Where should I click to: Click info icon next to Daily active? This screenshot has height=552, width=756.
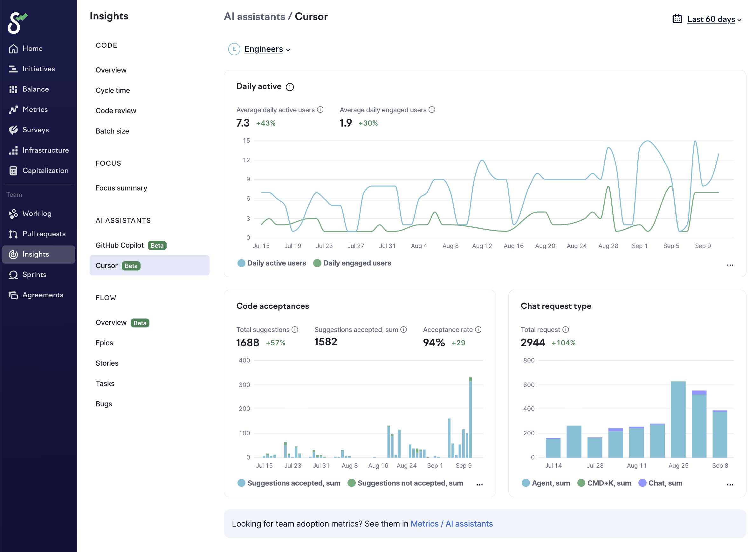[x=290, y=87]
